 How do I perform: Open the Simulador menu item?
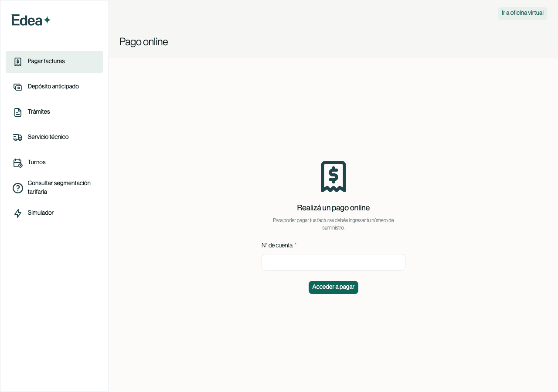[x=54, y=213]
